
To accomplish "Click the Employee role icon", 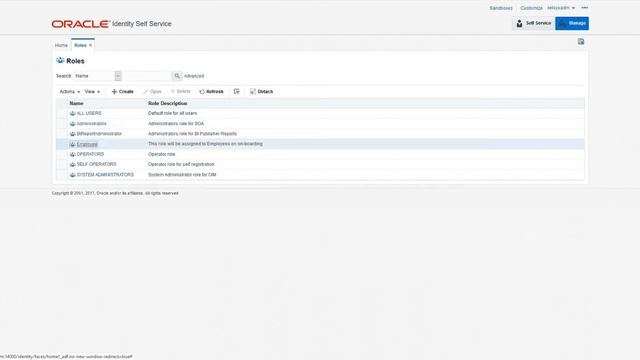I will coord(73,144).
